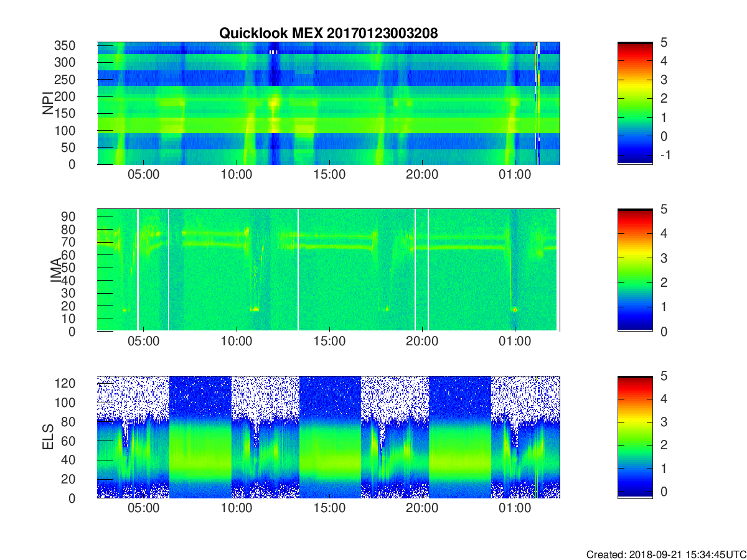Select the IMA y-axis label

tap(56, 270)
